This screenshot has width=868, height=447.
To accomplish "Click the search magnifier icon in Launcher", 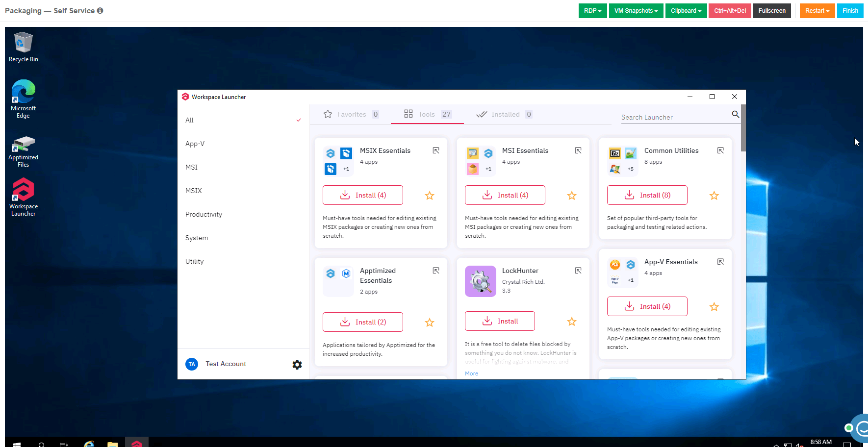I will (x=735, y=114).
